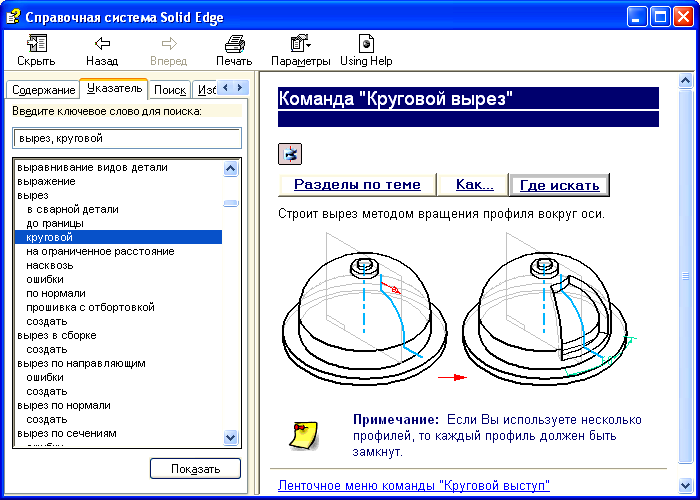
Task: Click the right dome cutout illustration
Action: click(x=549, y=308)
